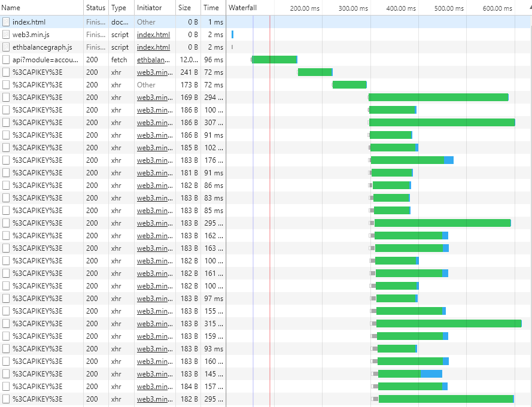Open web3.min initiator link in 241 B row

point(153,72)
